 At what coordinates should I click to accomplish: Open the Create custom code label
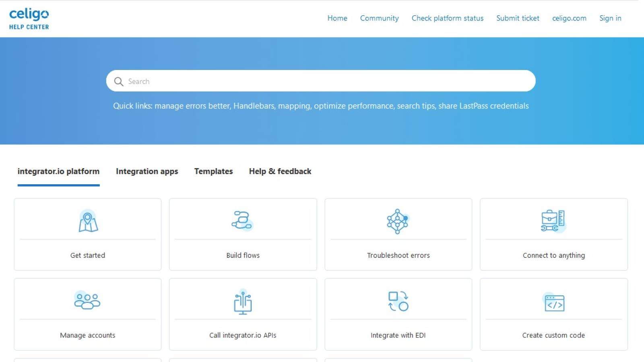coord(553,335)
